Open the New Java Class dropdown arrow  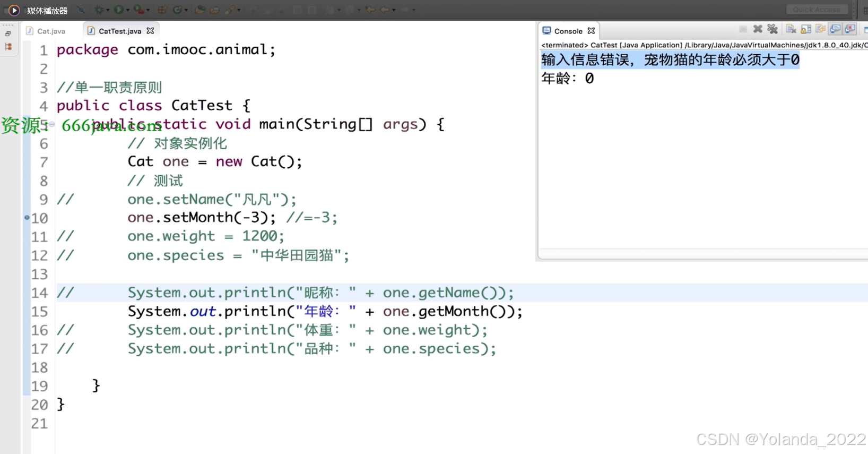(186, 10)
